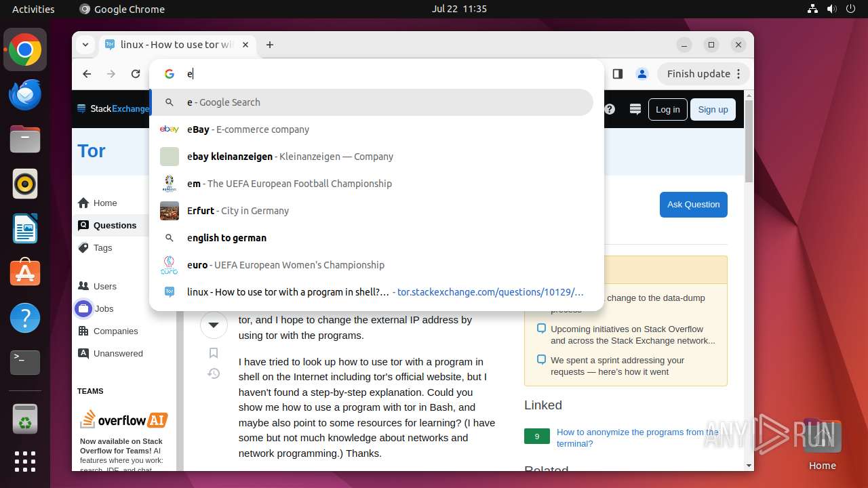The height and width of the screenshot is (488, 868).
Task: Launch Terminal from the dock
Action: point(25,363)
